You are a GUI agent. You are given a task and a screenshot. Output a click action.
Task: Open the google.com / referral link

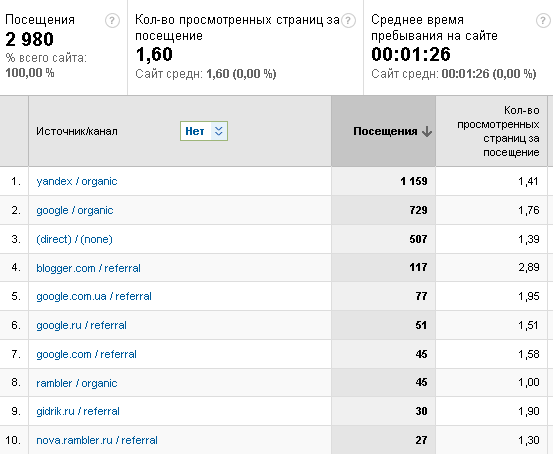coord(86,354)
